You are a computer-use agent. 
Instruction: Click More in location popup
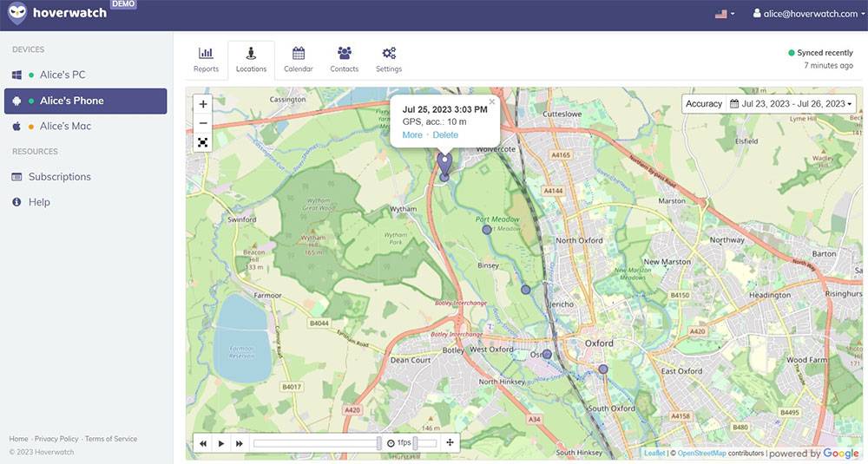click(412, 135)
